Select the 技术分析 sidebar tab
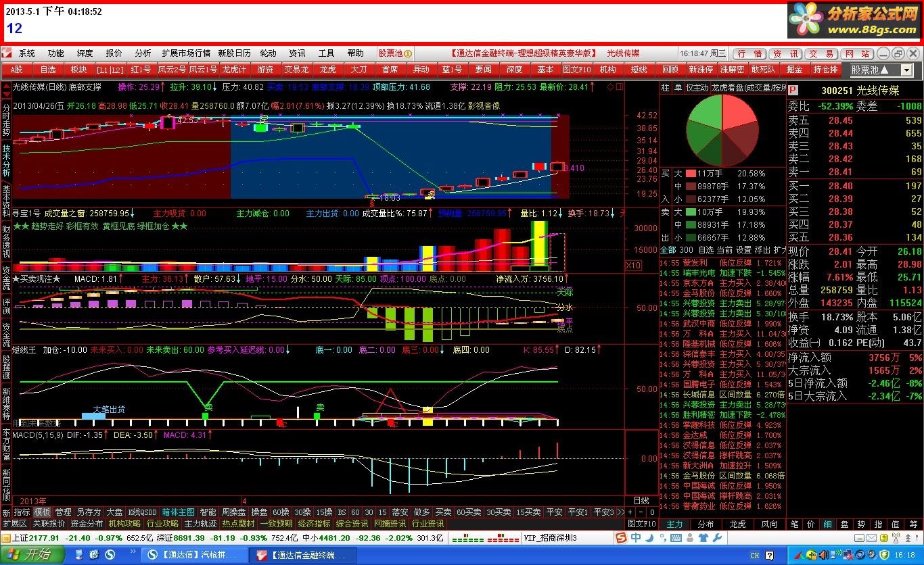 tap(6, 159)
